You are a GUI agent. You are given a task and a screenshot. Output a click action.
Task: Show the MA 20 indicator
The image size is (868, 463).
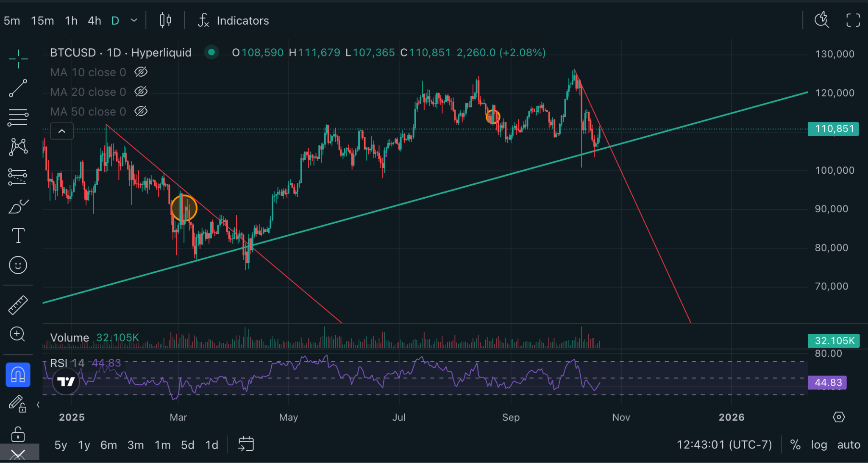pos(141,91)
